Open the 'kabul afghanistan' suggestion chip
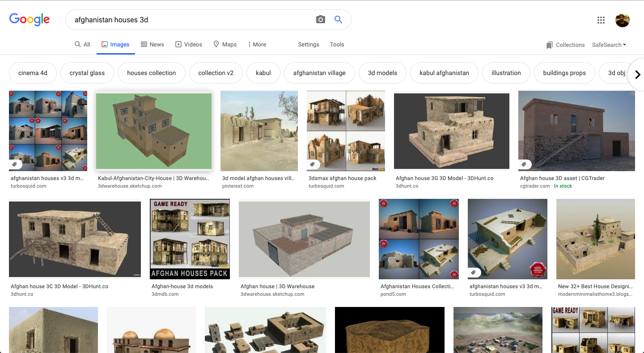Viewport: 644px width, 353px height. pyautogui.click(x=444, y=73)
